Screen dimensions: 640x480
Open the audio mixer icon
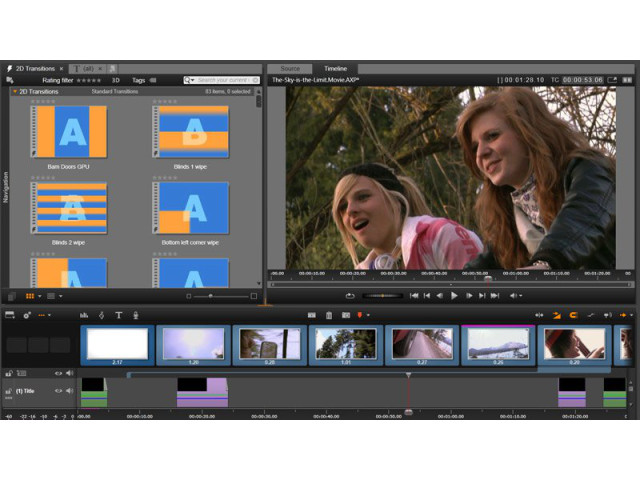[84, 315]
